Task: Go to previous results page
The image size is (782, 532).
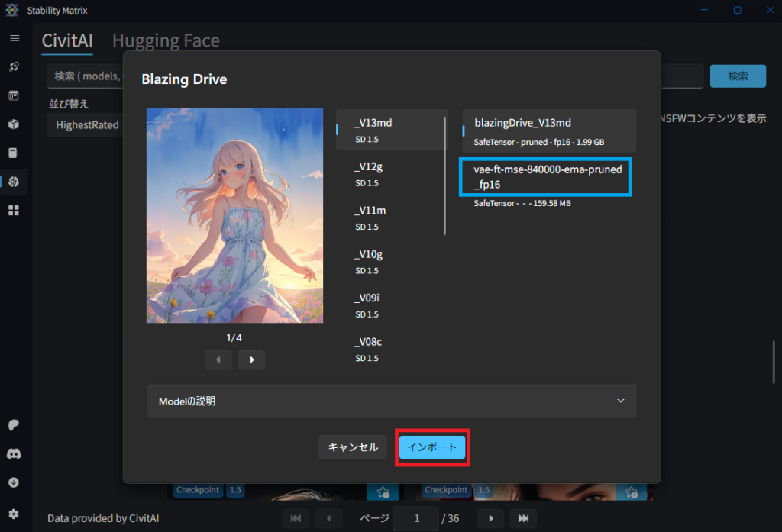Action: [328, 518]
